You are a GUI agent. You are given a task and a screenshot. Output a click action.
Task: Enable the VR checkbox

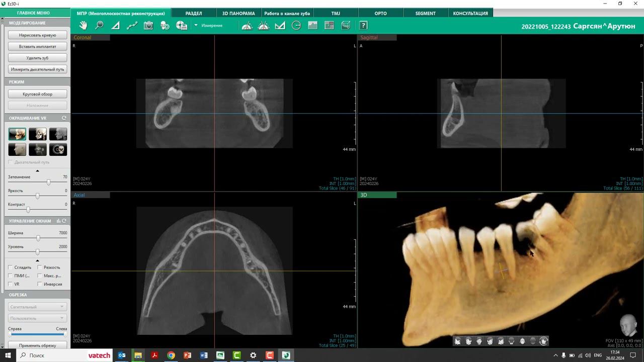(11, 284)
